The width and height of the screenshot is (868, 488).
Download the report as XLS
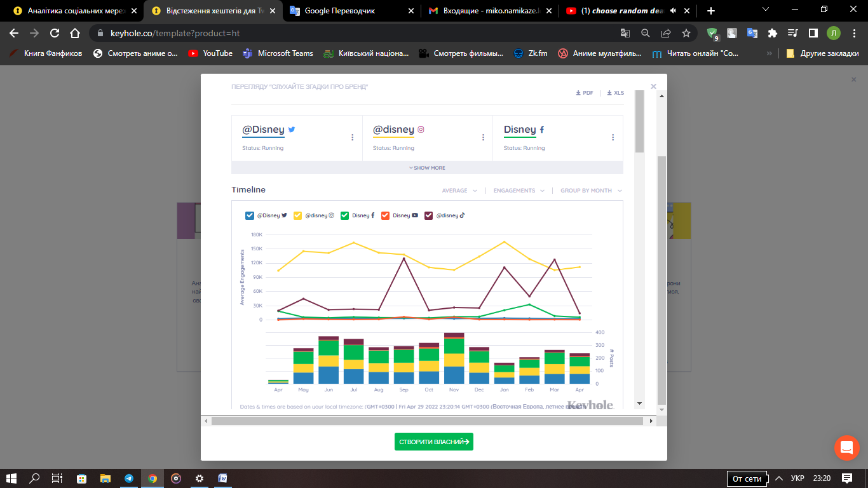coord(616,93)
